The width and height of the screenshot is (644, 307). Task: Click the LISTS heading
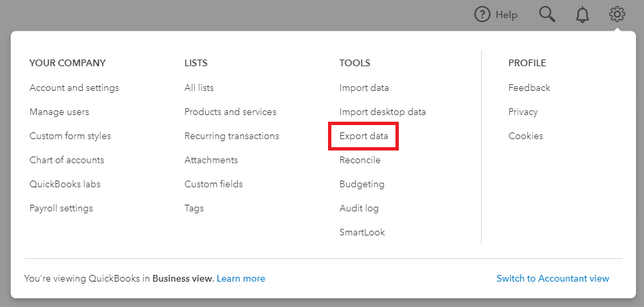coord(196,64)
